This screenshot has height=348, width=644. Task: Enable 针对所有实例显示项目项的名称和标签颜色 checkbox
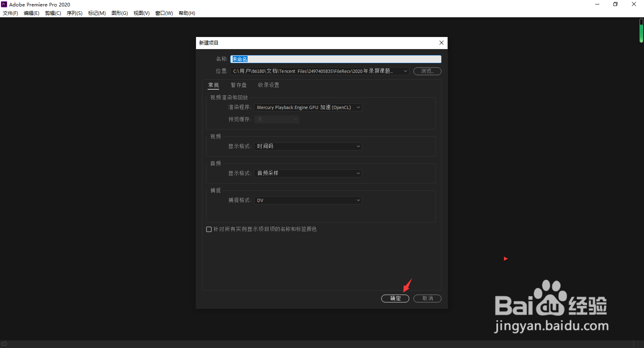[209, 229]
